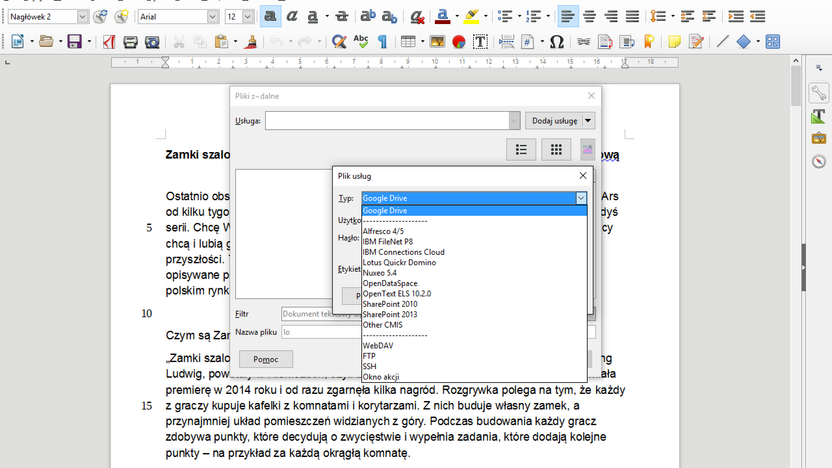
Task: Increase paragraph indent
Action: [x=736, y=17]
